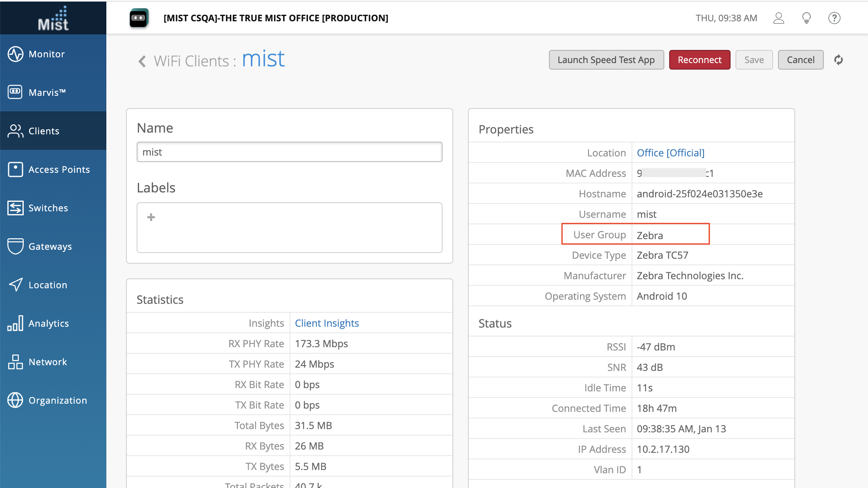The height and width of the screenshot is (488, 868).
Task: Click the Network topology icon
Action: (16, 362)
